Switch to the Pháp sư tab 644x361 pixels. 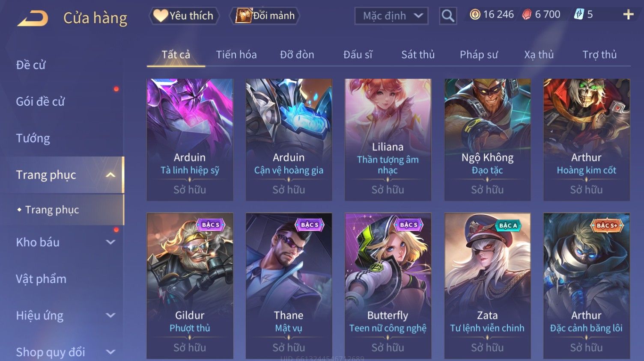[x=479, y=55]
